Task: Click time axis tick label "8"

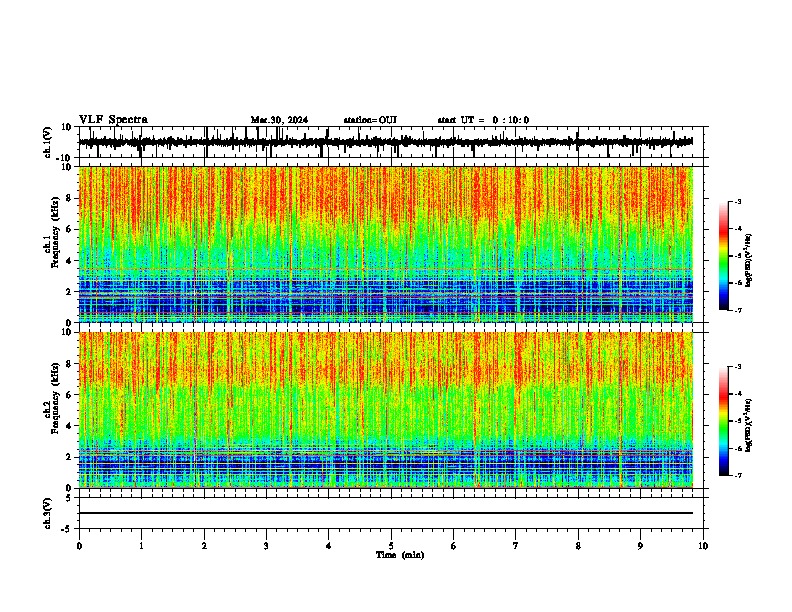Action: pos(578,546)
